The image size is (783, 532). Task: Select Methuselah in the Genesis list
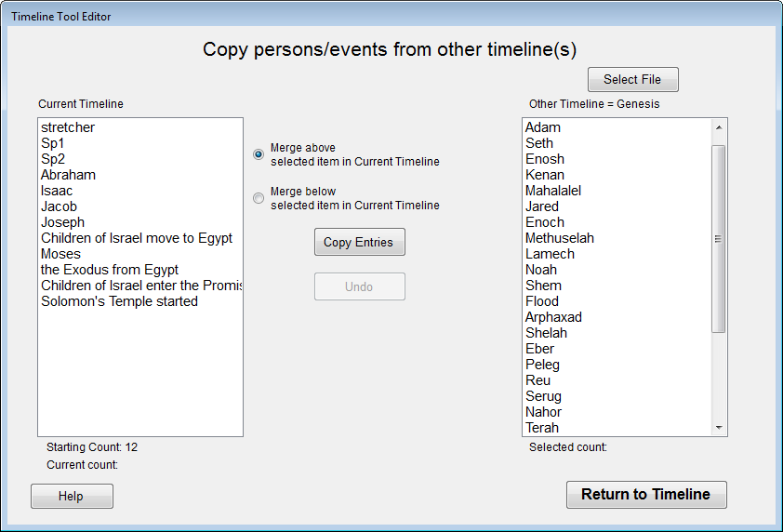pos(559,238)
